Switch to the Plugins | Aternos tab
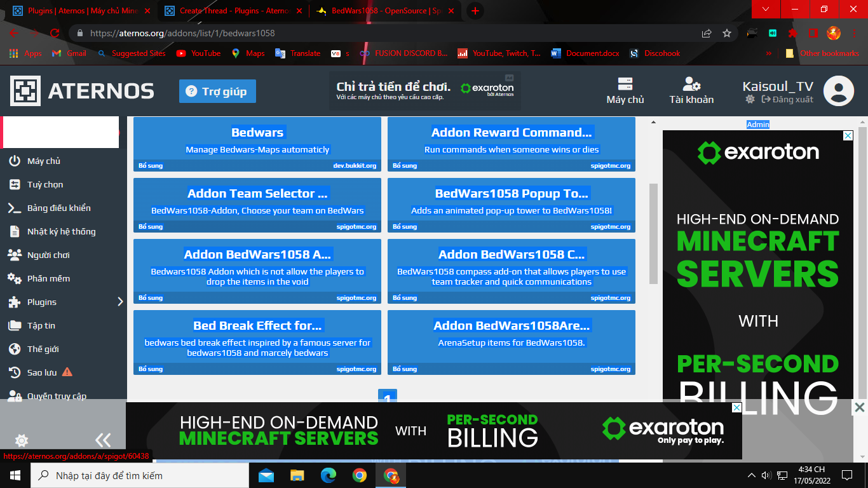868x488 pixels. pos(81,10)
